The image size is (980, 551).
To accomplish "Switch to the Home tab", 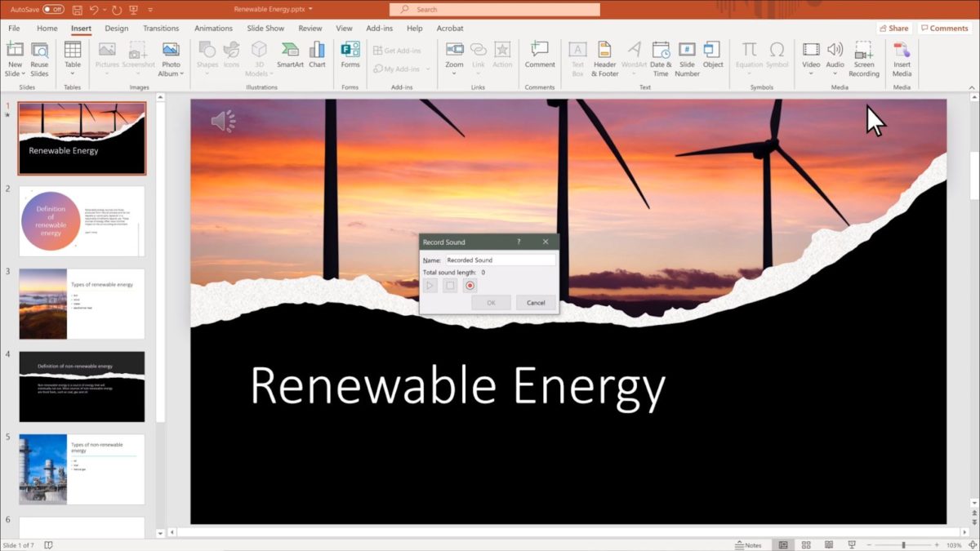I will click(x=47, y=28).
